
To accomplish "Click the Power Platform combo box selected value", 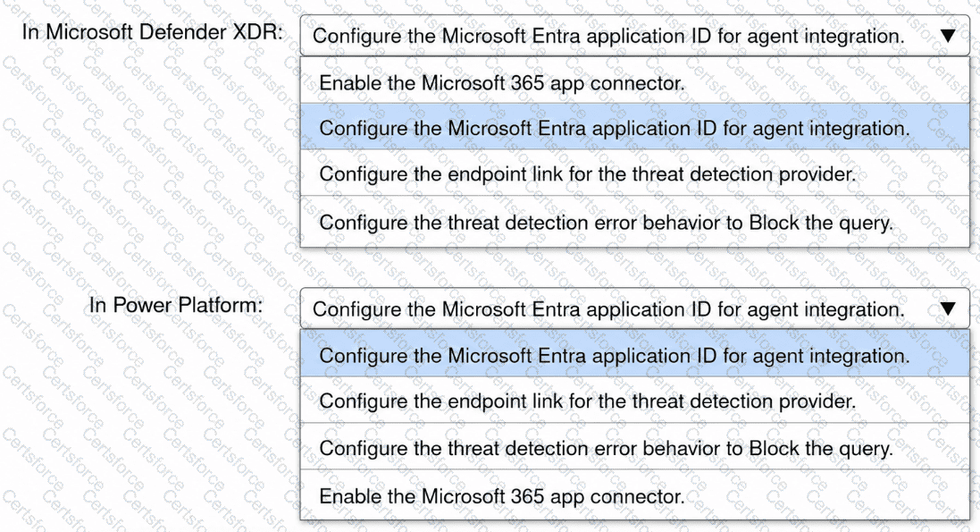I will pyautogui.click(x=608, y=309).
